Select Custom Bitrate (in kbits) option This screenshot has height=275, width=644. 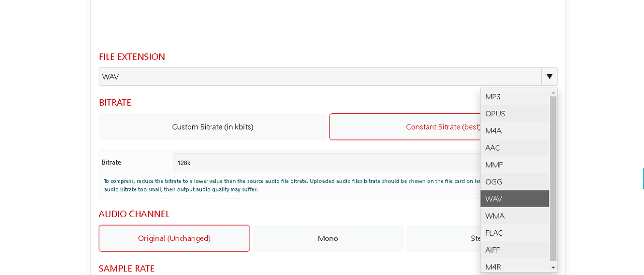click(x=213, y=127)
